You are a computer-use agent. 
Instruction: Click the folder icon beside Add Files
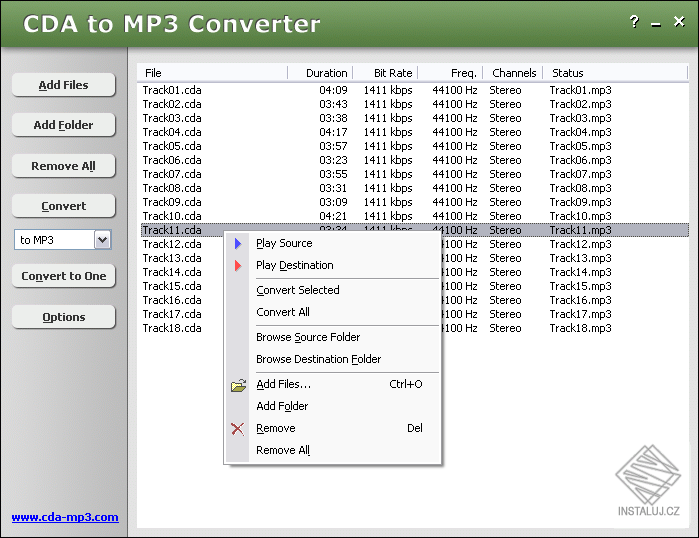click(x=237, y=385)
